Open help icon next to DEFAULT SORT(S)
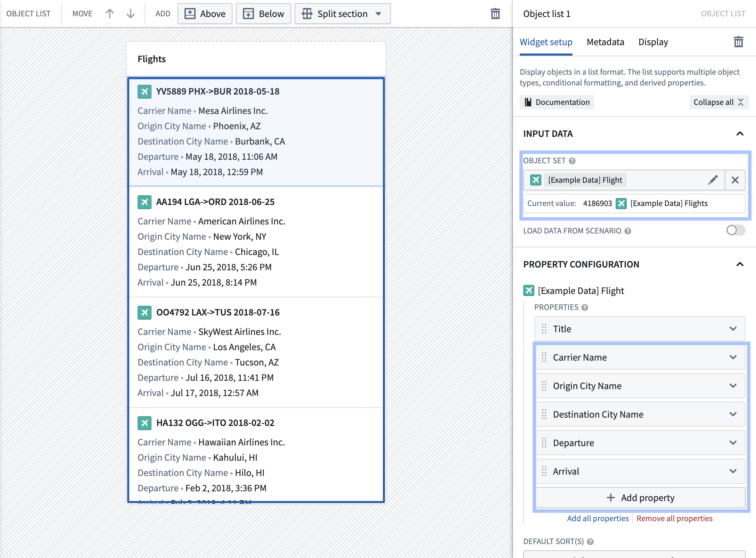Image resolution: width=756 pixels, height=558 pixels. [x=590, y=542]
